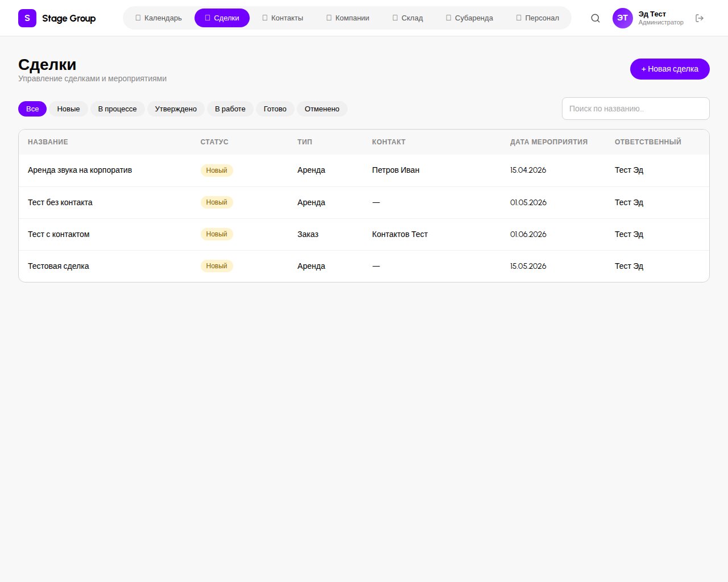Image resolution: width=728 pixels, height=582 pixels.
Task: Open search with the magnifier icon
Action: pos(595,18)
